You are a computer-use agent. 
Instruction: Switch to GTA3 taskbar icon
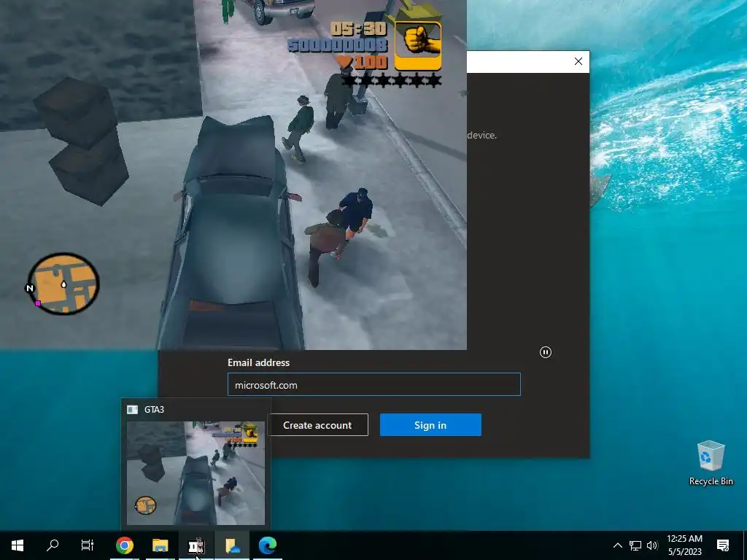(196, 545)
